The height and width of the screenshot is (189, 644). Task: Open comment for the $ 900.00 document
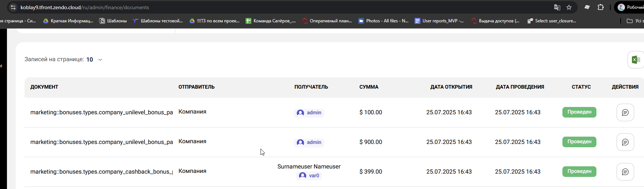(x=625, y=142)
